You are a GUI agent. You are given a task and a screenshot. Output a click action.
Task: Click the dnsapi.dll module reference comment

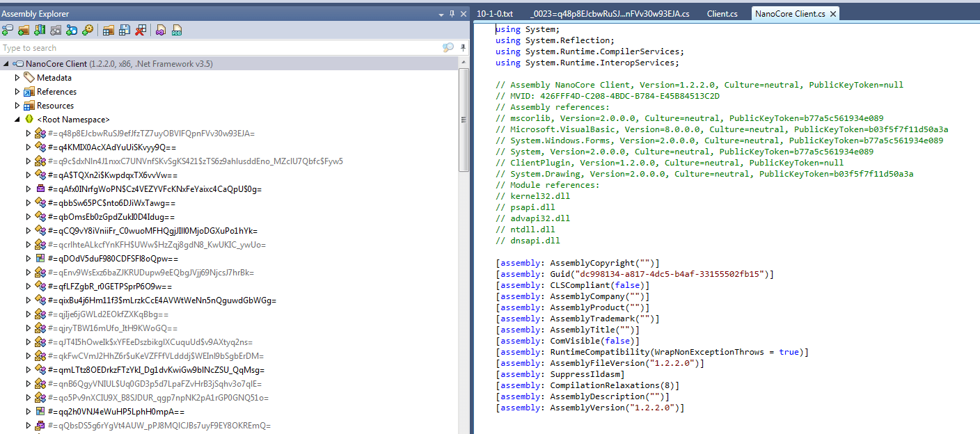tap(528, 241)
